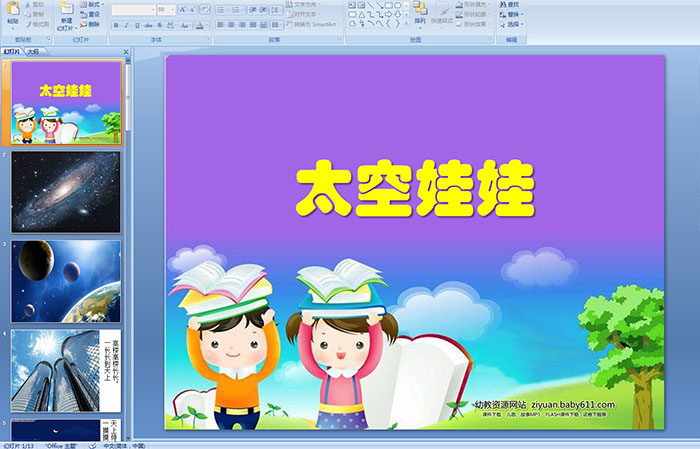Toggle text shadow formatting
The height and width of the screenshot is (449, 700).
[x=159, y=25]
